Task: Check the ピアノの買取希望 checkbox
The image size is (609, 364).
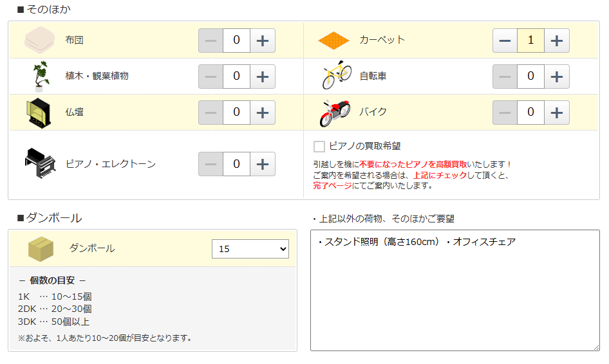Action: [x=319, y=147]
